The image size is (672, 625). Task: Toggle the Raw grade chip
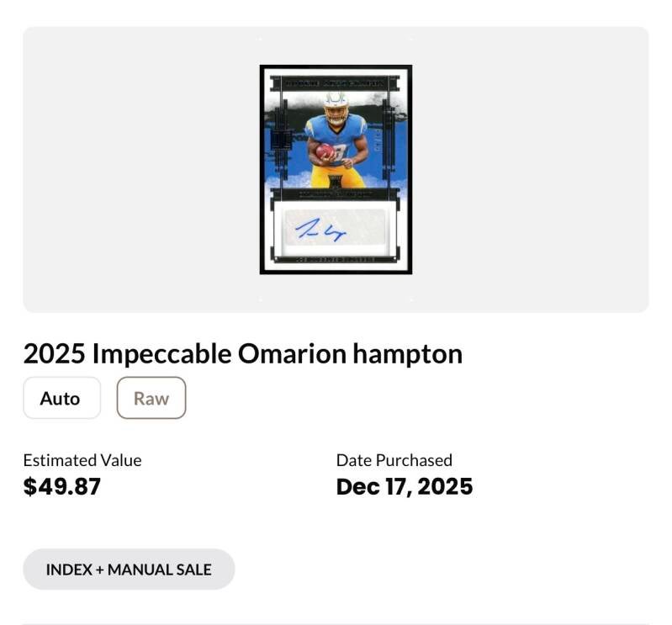point(151,398)
